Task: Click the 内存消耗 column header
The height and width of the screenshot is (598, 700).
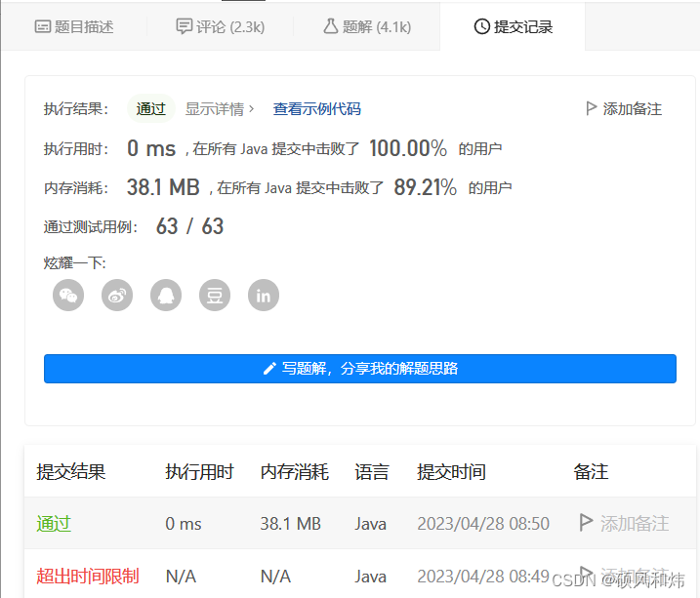Action: (295, 472)
